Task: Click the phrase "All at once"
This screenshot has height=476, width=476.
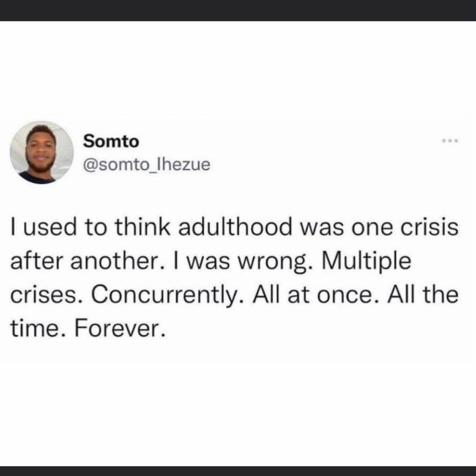Action: coord(314,294)
